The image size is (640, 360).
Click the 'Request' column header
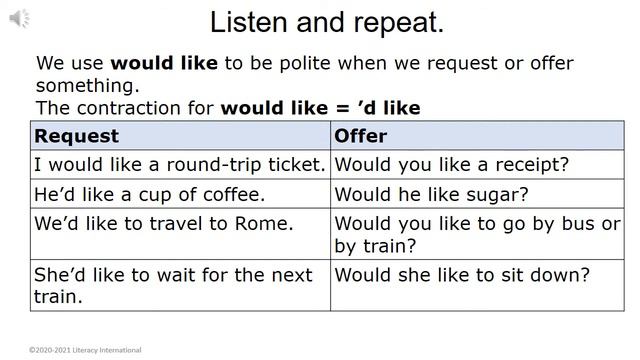click(180, 136)
